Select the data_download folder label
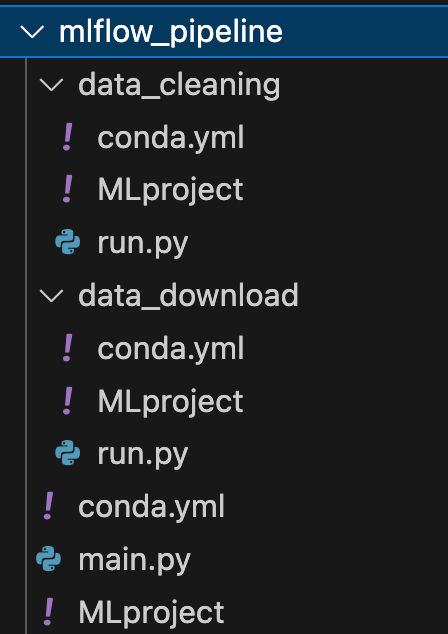 click(x=188, y=296)
